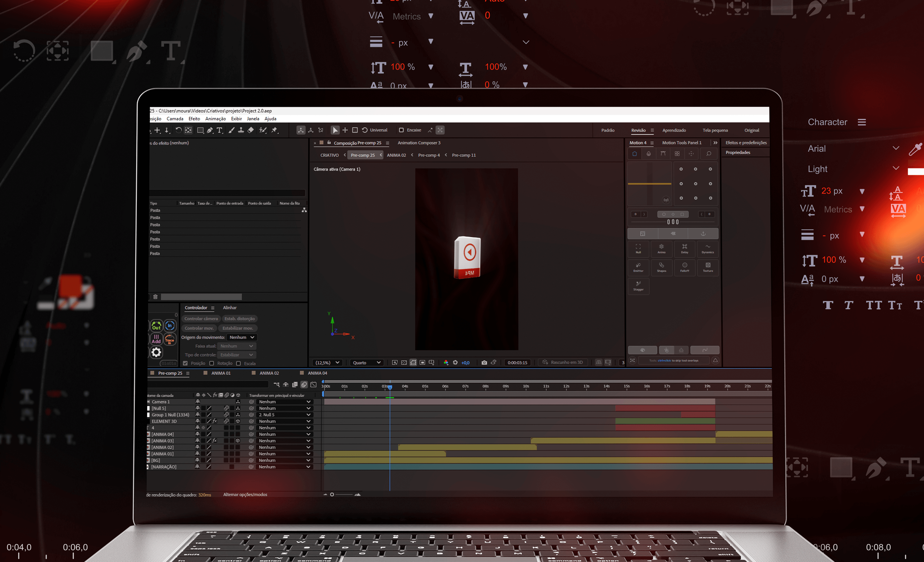Open the Animação menu
Viewport: 924px width, 562px height.
coord(215,119)
